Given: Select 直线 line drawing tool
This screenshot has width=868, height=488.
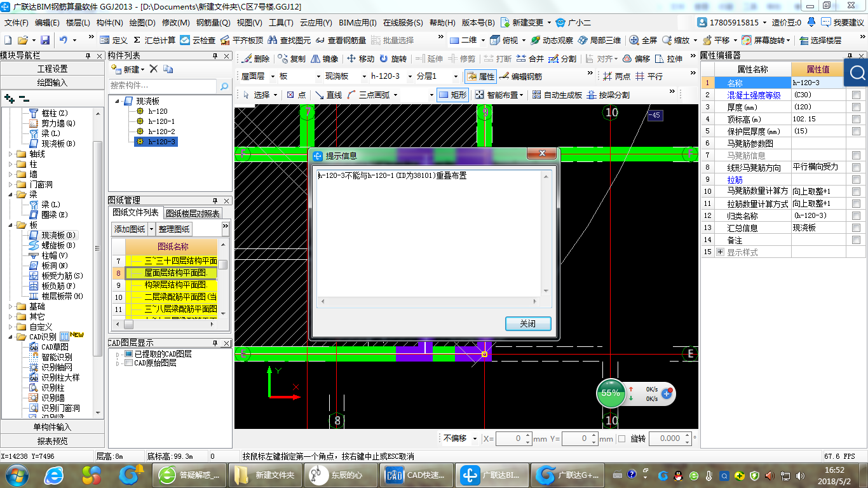Looking at the screenshot, I should (329, 95).
